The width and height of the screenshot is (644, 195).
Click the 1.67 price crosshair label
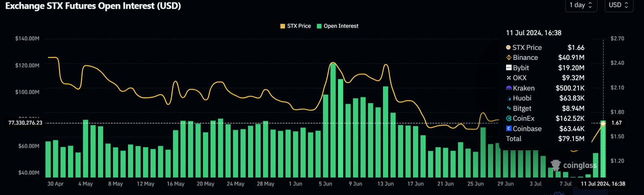click(616, 123)
